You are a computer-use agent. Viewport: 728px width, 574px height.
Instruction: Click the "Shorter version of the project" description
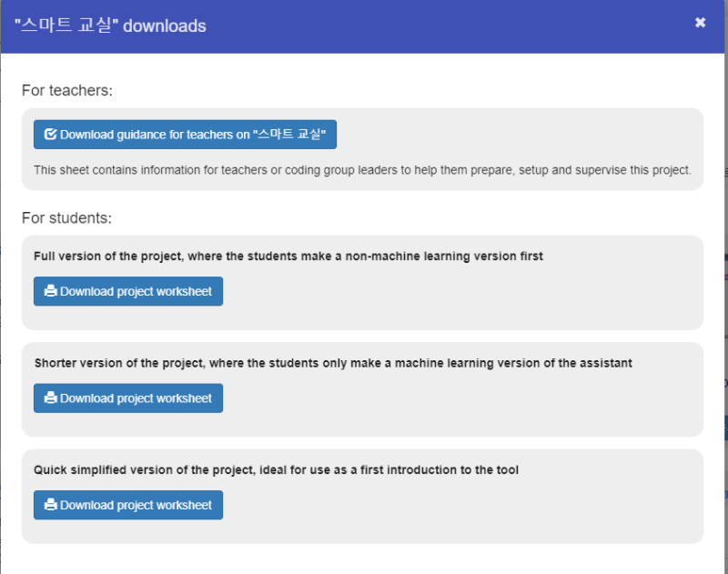[x=332, y=363]
